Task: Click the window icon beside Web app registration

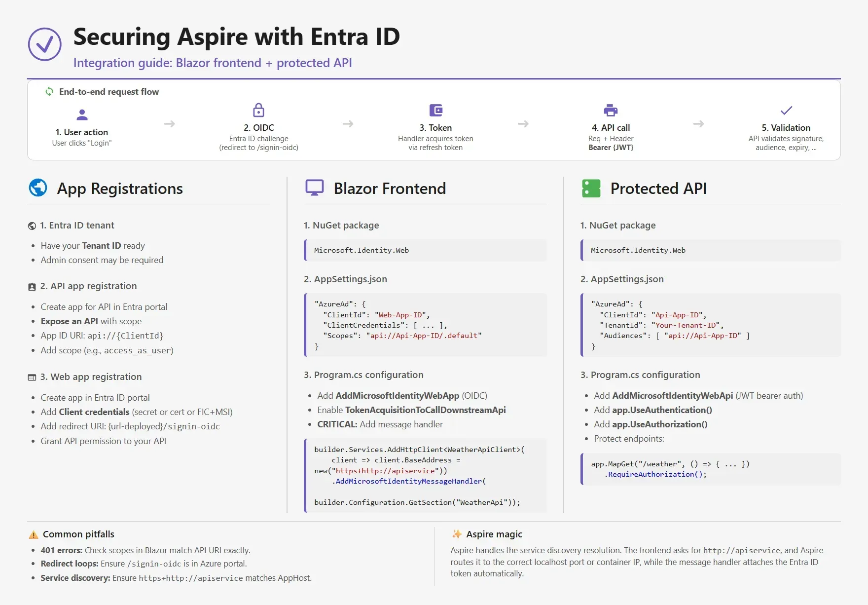Action: [32, 378]
